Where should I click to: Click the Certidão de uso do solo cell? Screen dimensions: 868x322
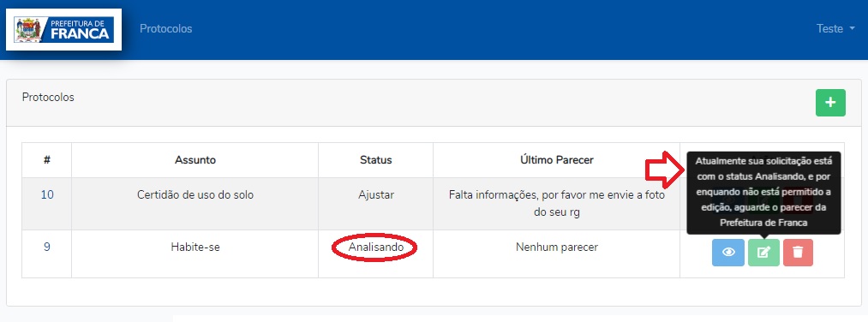pyautogui.click(x=195, y=195)
